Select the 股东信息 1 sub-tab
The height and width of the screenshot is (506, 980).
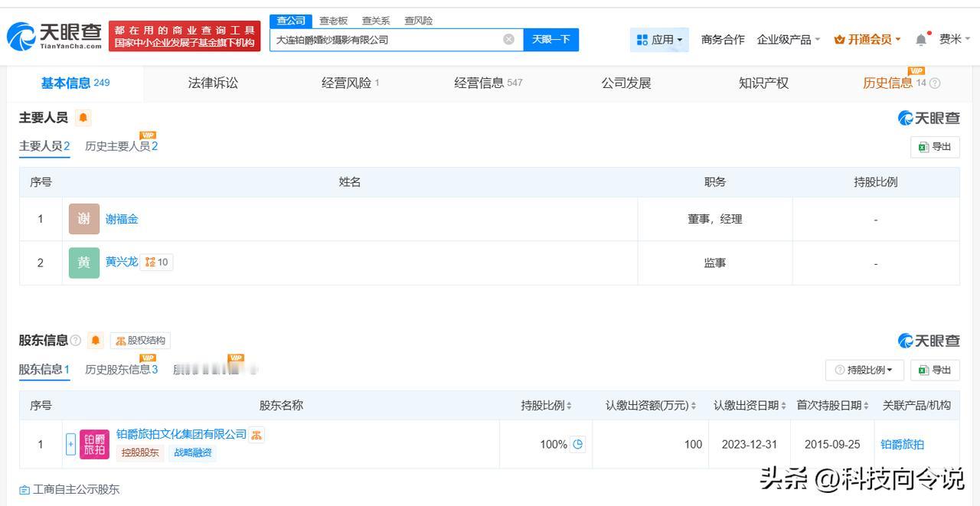point(44,370)
